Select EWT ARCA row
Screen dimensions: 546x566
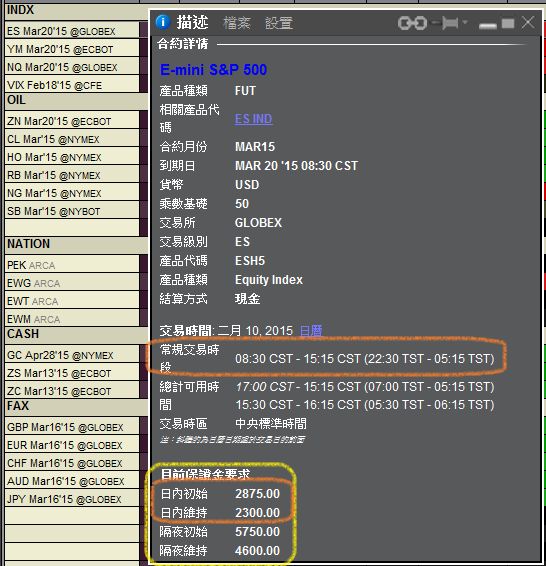point(72,301)
